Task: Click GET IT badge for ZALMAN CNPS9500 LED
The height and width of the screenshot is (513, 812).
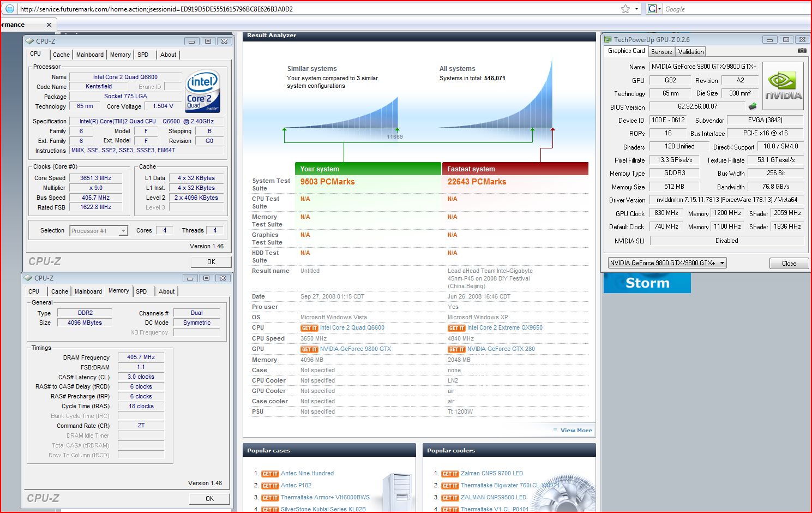Action: pos(450,498)
